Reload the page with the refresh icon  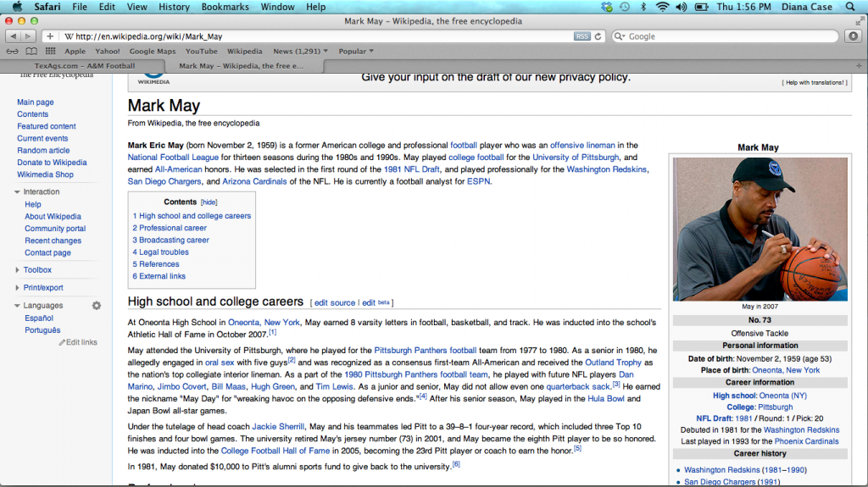click(x=598, y=36)
